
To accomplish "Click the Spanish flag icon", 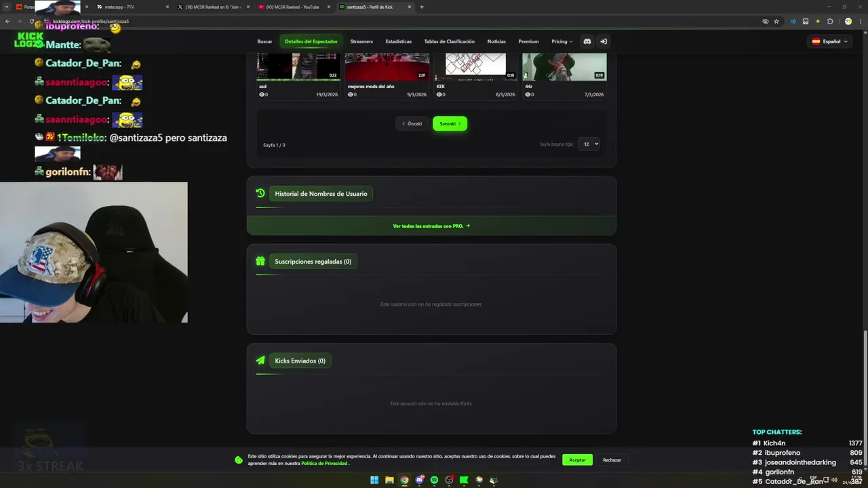I will tap(816, 41).
